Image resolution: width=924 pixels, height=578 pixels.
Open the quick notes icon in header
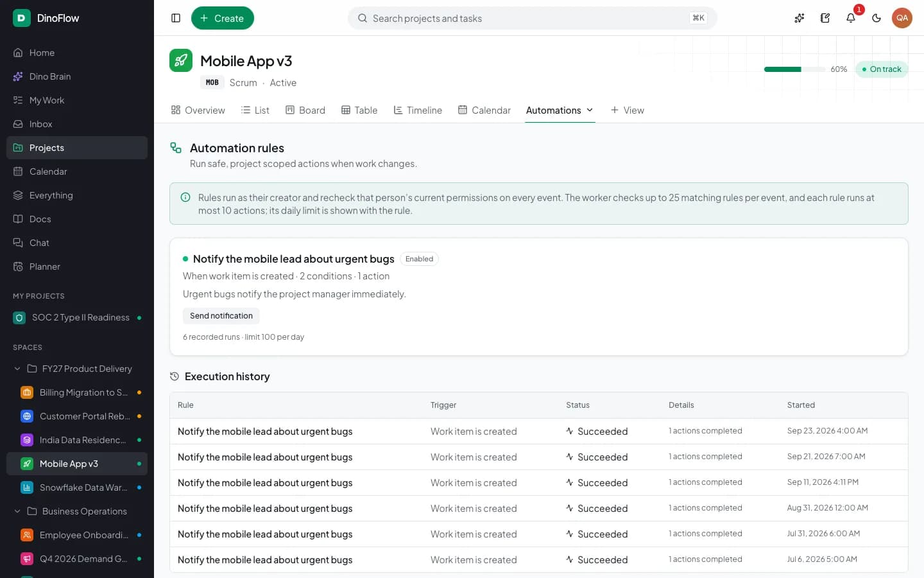point(825,18)
